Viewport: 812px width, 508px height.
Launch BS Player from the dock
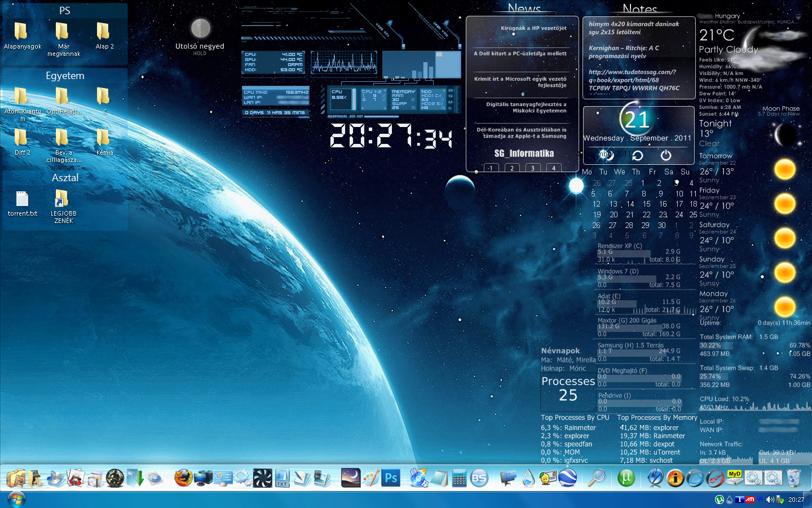click(479, 478)
